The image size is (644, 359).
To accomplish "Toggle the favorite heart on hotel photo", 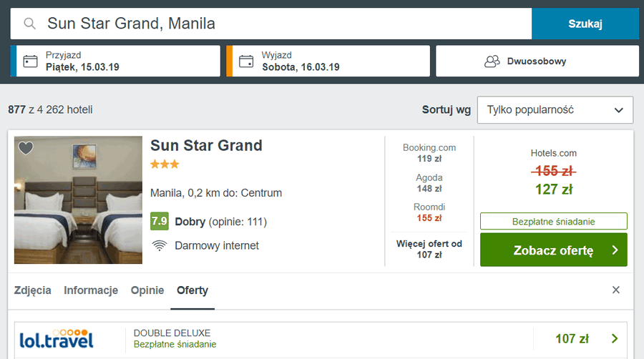I will pos(26,148).
